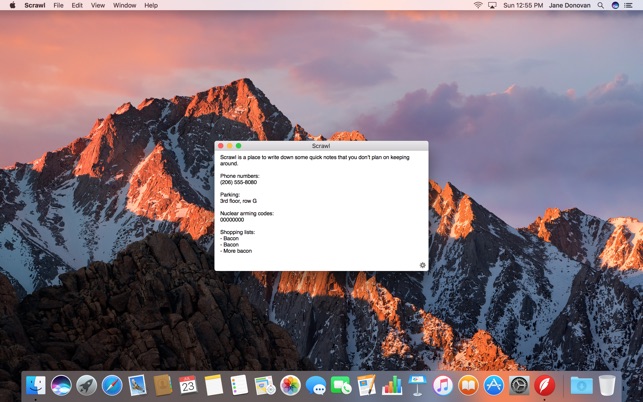Launch Siri from the dock
This screenshot has height=402, width=643.
click(x=61, y=385)
